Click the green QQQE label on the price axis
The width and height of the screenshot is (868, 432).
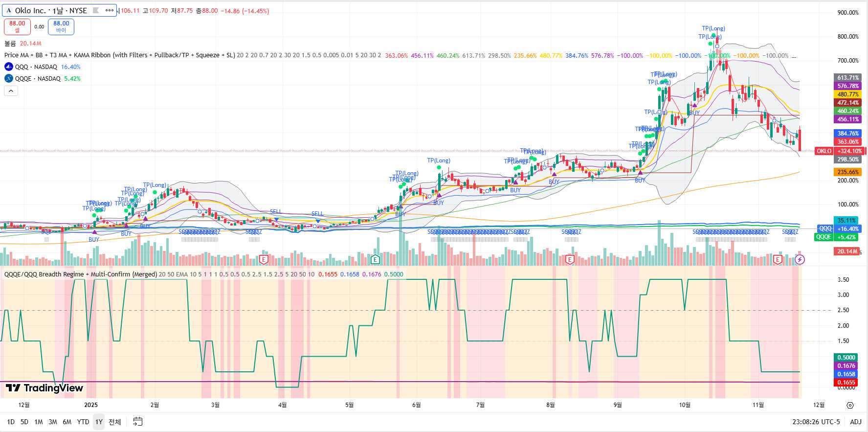pyautogui.click(x=823, y=237)
